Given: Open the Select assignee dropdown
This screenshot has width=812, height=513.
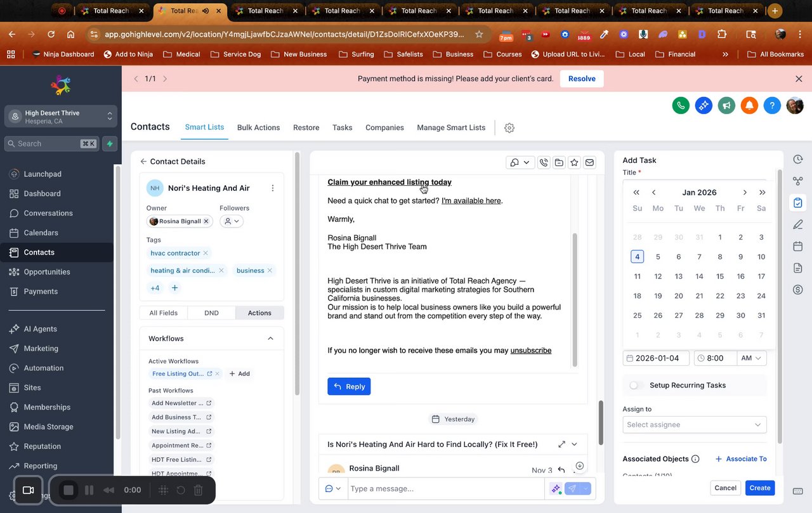Looking at the screenshot, I should pos(695,425).
